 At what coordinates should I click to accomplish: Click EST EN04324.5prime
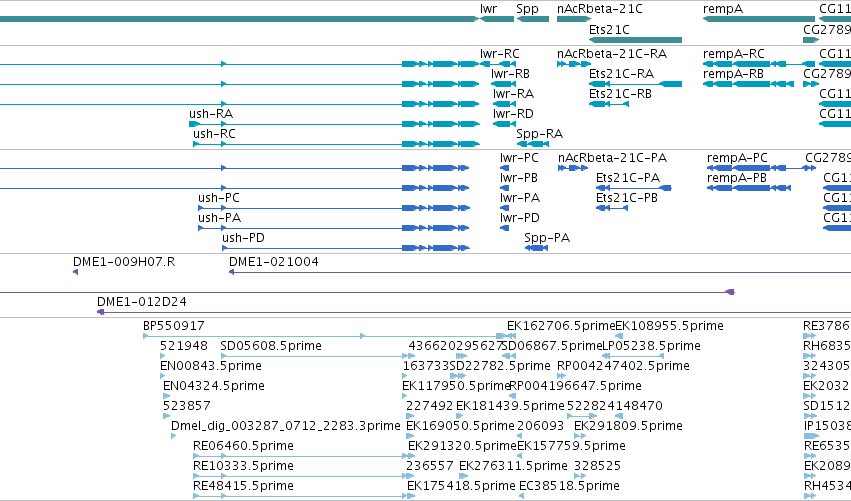[x=214, y=386]
